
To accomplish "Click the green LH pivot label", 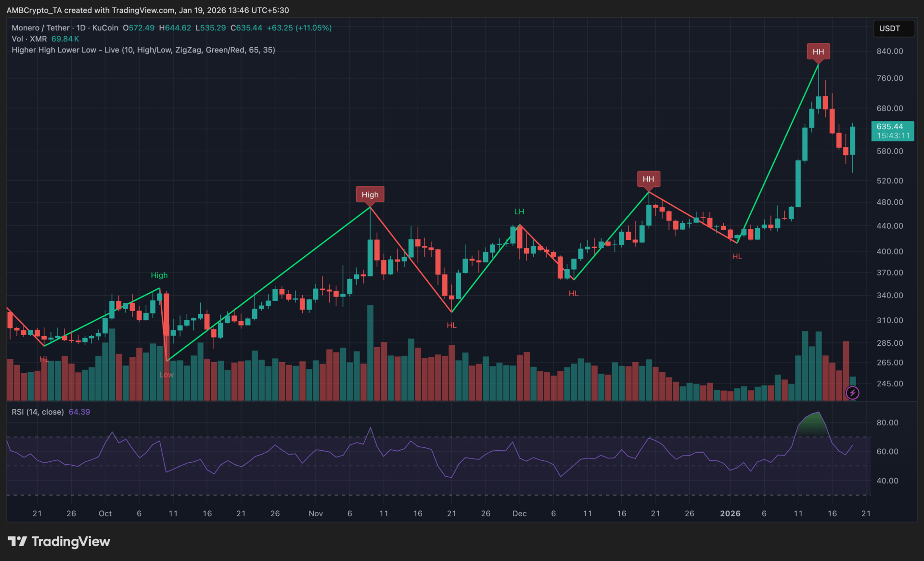I will click(x=519, y=212).
